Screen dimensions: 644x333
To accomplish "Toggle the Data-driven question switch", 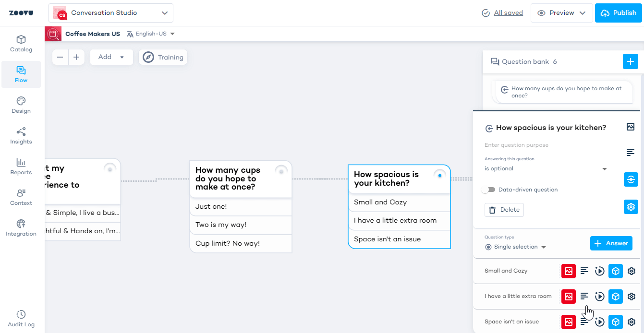I will (489, 190).
